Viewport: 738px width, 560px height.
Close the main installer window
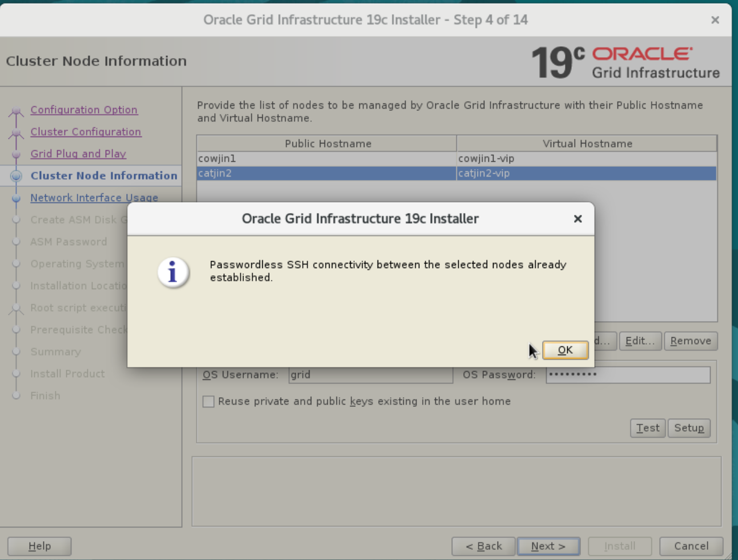coord(715,20)
